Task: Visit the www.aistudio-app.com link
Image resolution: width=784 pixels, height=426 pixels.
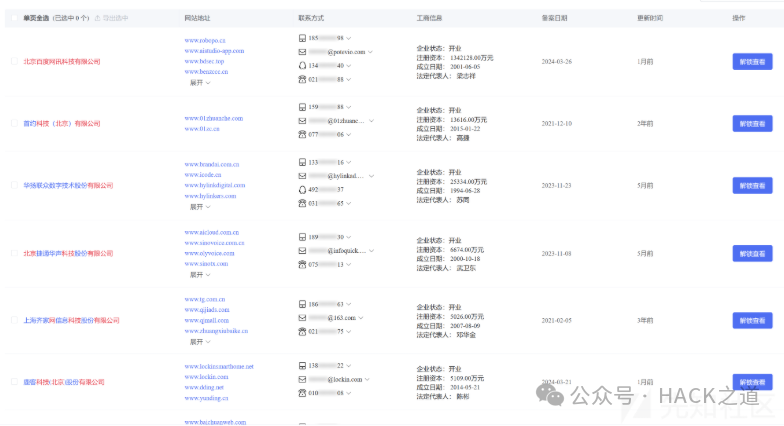Action: pos(214,51)
